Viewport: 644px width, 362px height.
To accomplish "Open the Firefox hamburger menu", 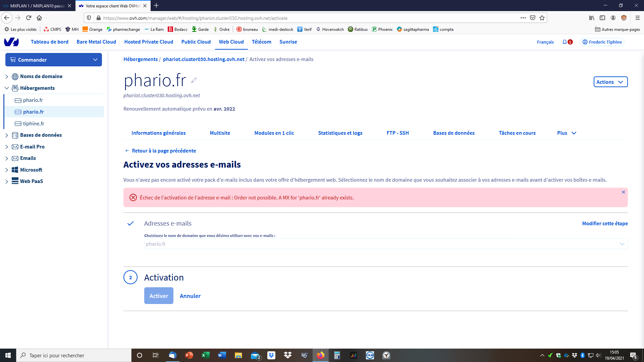I will (637, 18).
